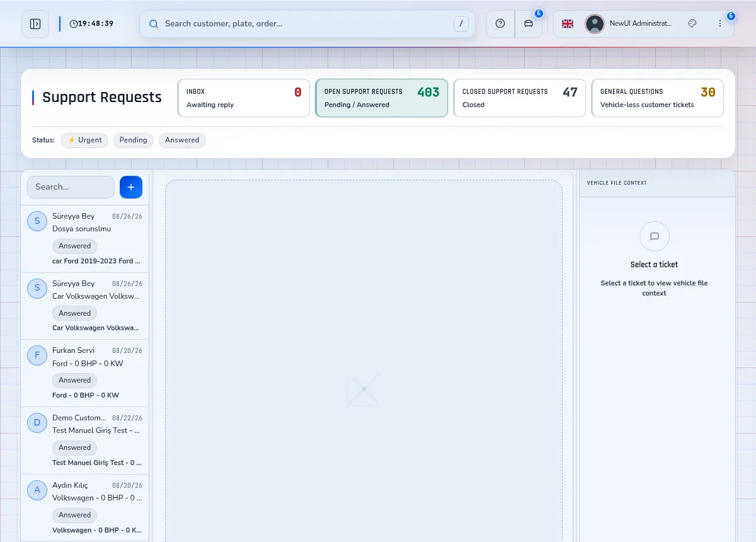Open the Dosya sorunslmu ticket
This screenshot has width=756, height=542.
click(x=85, y=239)
